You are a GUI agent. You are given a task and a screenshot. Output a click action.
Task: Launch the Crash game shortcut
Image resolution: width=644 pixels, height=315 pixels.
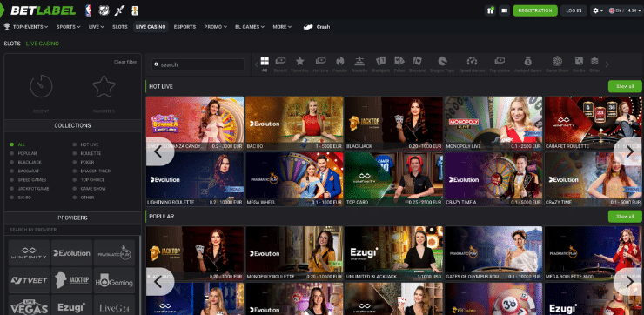316,27
